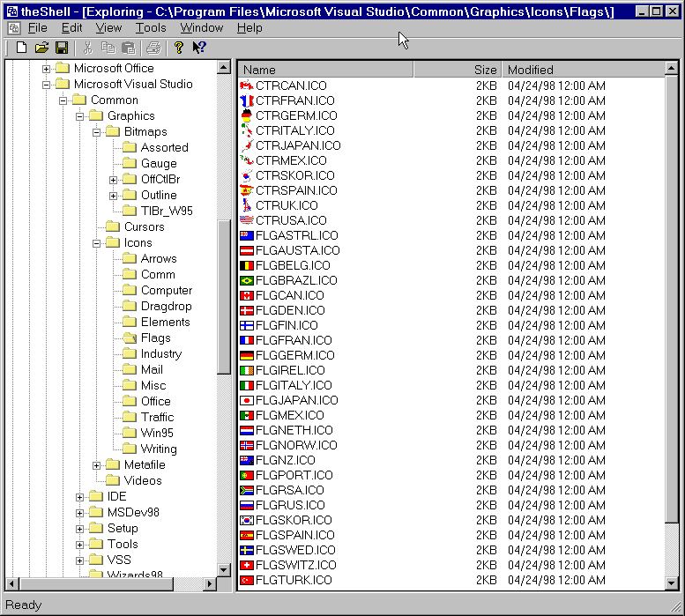Select the CTRJAPAN.ICO file icon
The width and height of the screenshot is (685, 616).
click(247, 145)
